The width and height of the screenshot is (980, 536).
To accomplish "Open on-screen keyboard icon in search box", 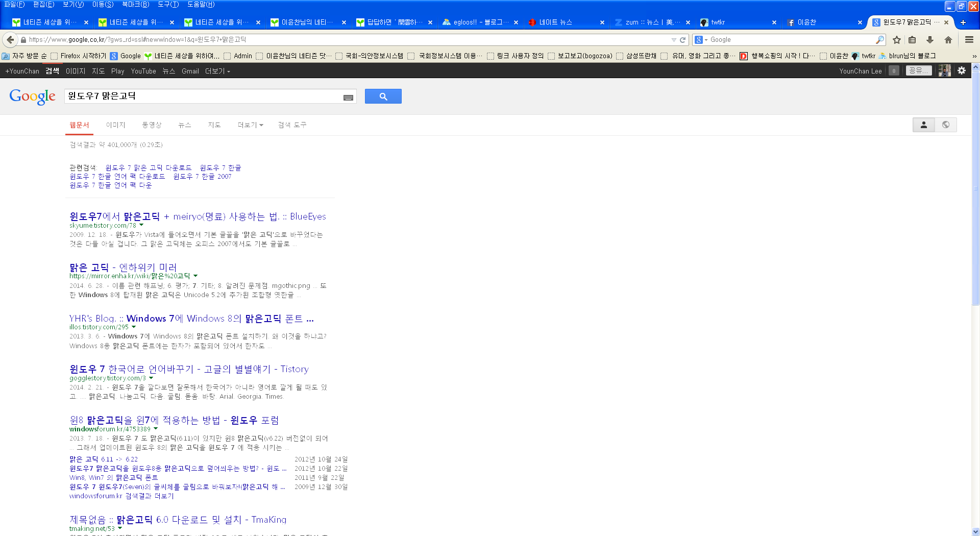I will click(x=348, y=98).
